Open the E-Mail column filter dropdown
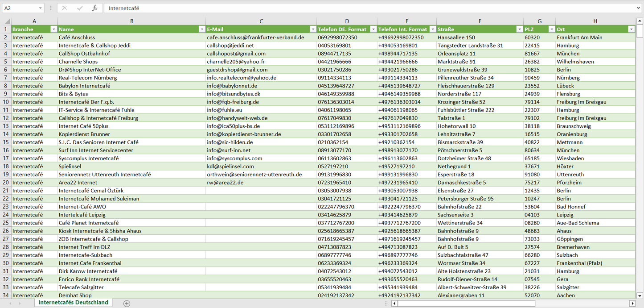This screenshot has height=308, width=644. point(312,29)
